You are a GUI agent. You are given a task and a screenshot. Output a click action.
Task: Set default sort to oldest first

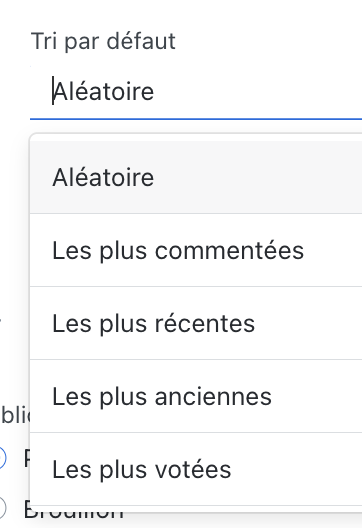click(x=196, y=396)
